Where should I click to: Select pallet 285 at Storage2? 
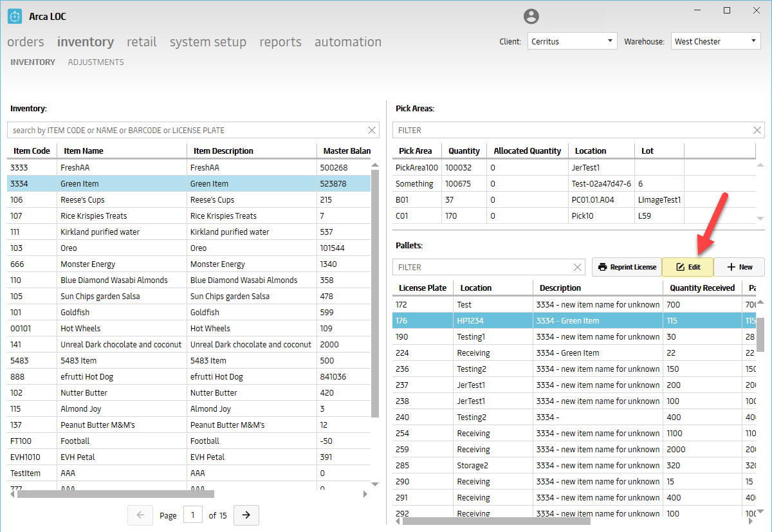574,465
